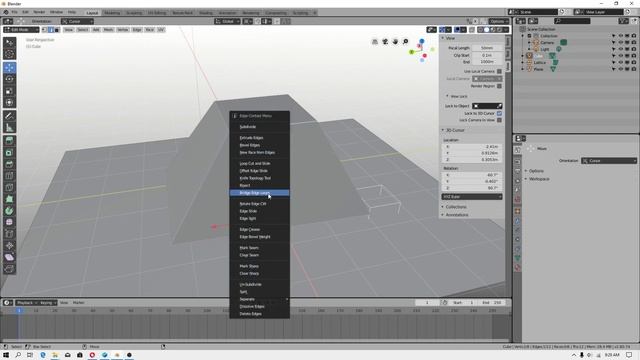
Task: Open the Playback popover in timeline
Action: pos(27,303)
